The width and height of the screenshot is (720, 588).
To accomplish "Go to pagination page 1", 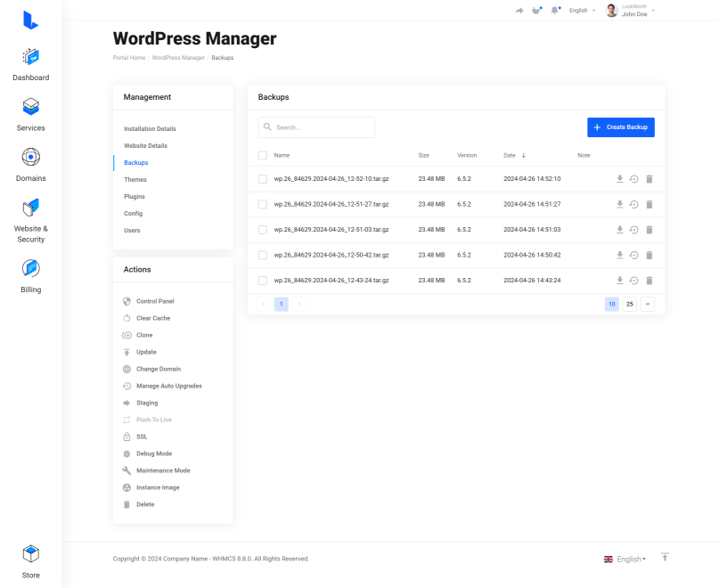I will pos(282,304).
